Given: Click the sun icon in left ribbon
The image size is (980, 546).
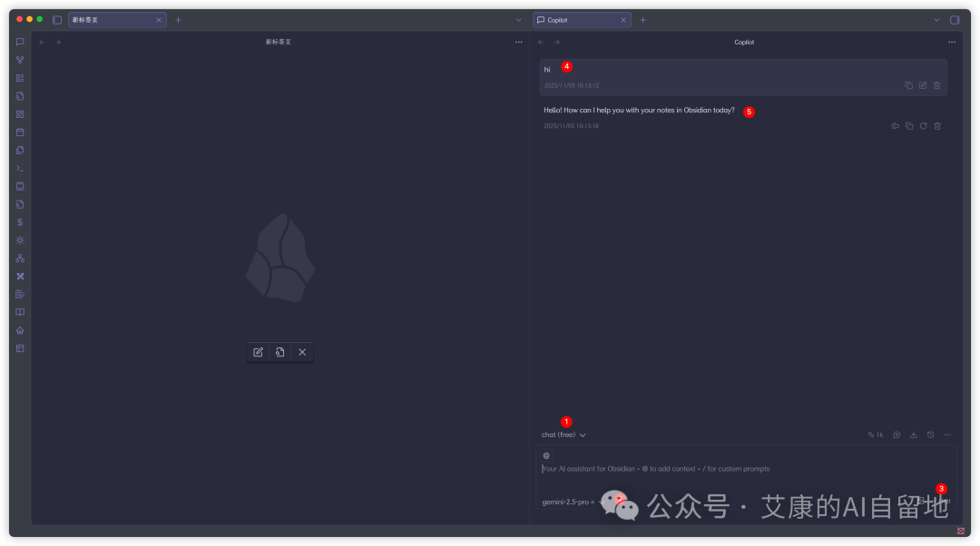Looking at the screenshot, I should click(x=20, y=240).
